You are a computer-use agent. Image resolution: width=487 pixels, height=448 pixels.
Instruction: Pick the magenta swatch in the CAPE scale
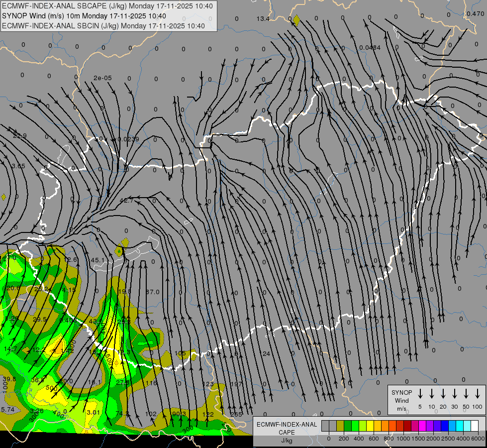pyautogui.click(x=422, y=426)
